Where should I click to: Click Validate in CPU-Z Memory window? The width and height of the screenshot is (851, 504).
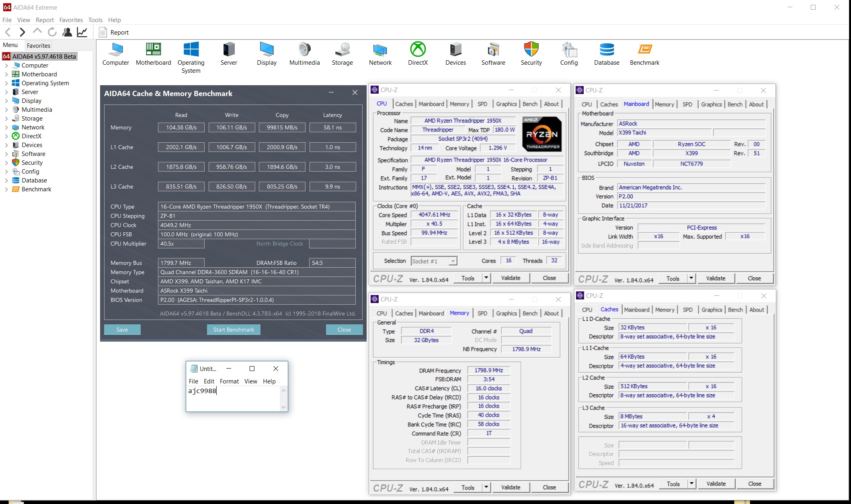511,488
